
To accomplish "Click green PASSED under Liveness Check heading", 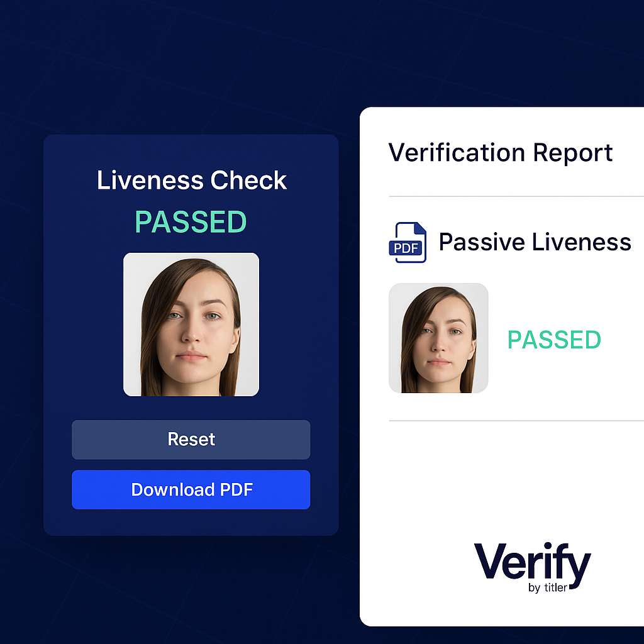I will pyautogui.click(x=191, y=222).
